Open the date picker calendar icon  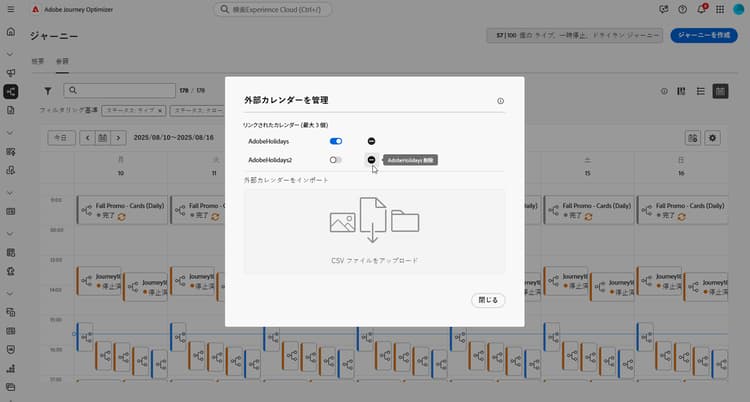point(102,138)
